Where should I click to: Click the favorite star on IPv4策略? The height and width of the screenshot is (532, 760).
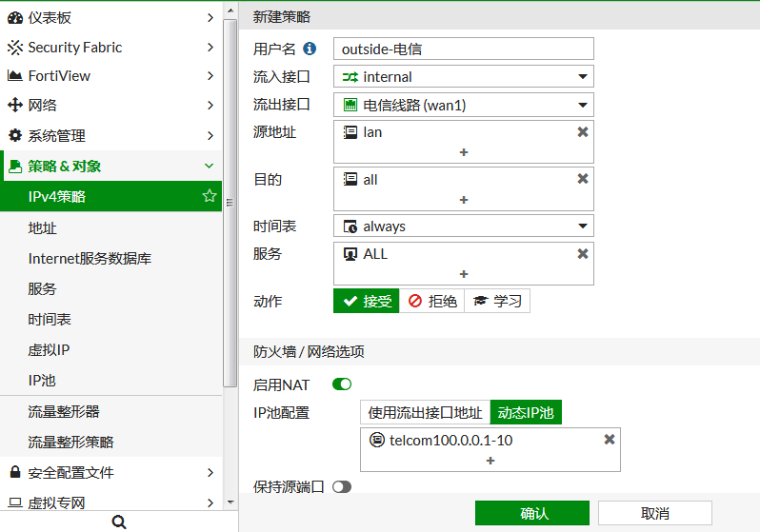point(210,196)
